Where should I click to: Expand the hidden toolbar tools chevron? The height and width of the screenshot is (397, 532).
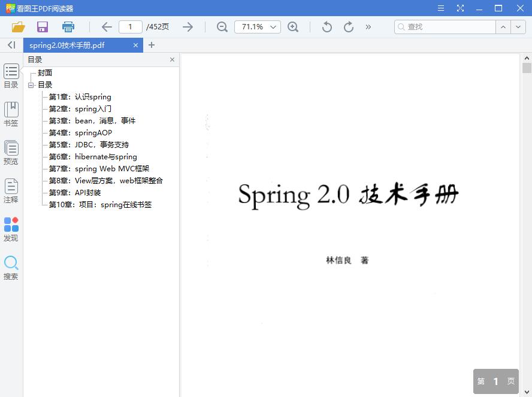tap(368, 27)
